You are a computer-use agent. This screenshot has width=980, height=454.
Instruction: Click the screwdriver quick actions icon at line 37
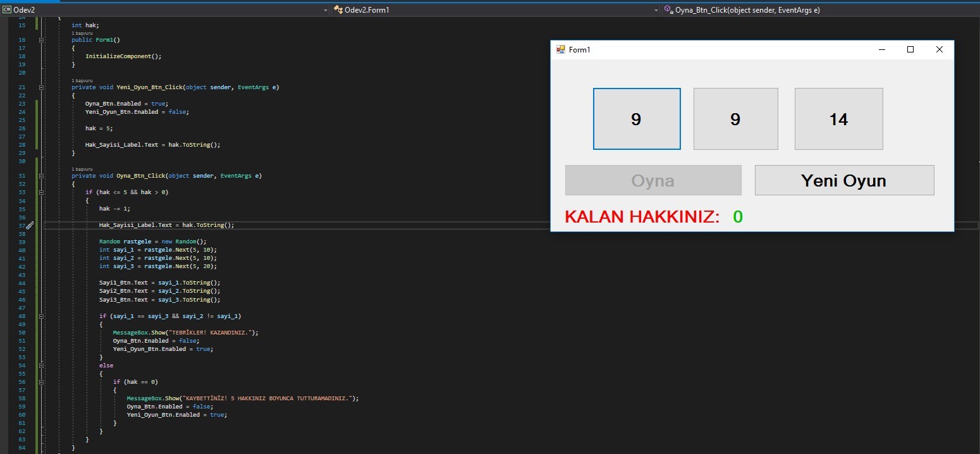pyautogui.click(x=30, y=225)
